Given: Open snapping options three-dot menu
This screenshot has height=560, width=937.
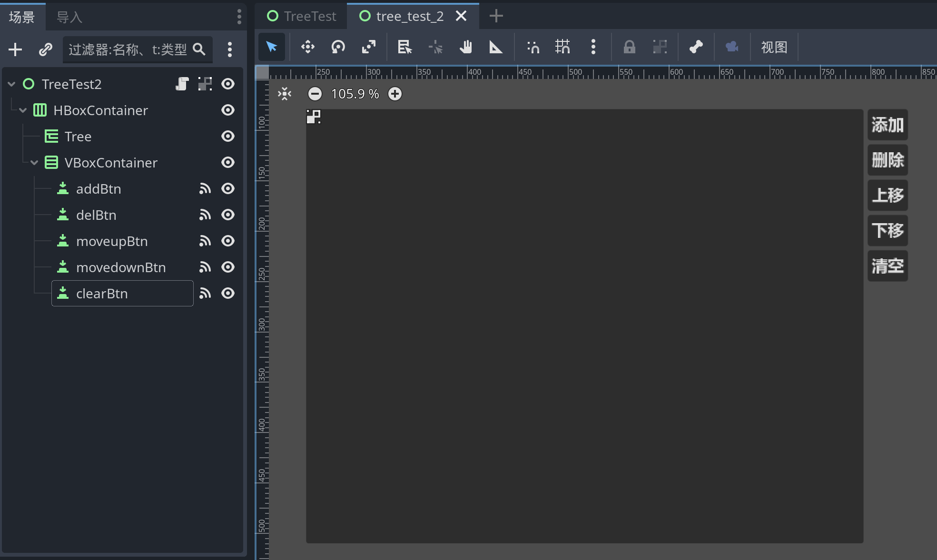Looking at the screenshot, I should (x=593, y=47).
